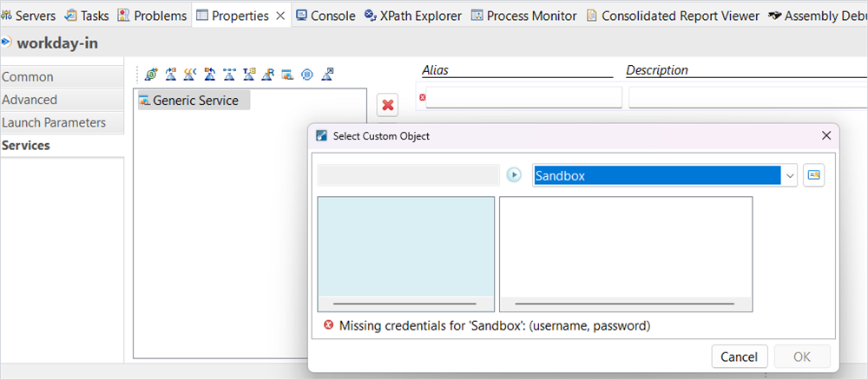The height and width of the screenshot is (380, 868).
Task: Click the disabled search field in dialog
Action: click(409, 175)
